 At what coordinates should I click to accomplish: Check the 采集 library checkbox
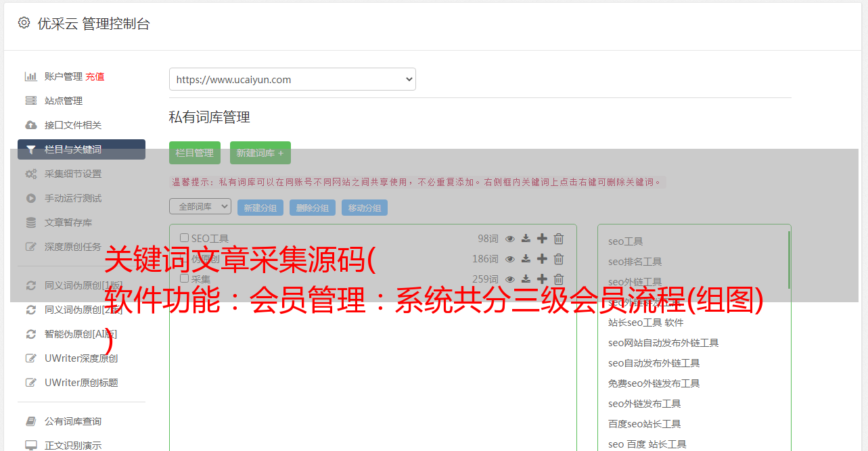(184, 279)
